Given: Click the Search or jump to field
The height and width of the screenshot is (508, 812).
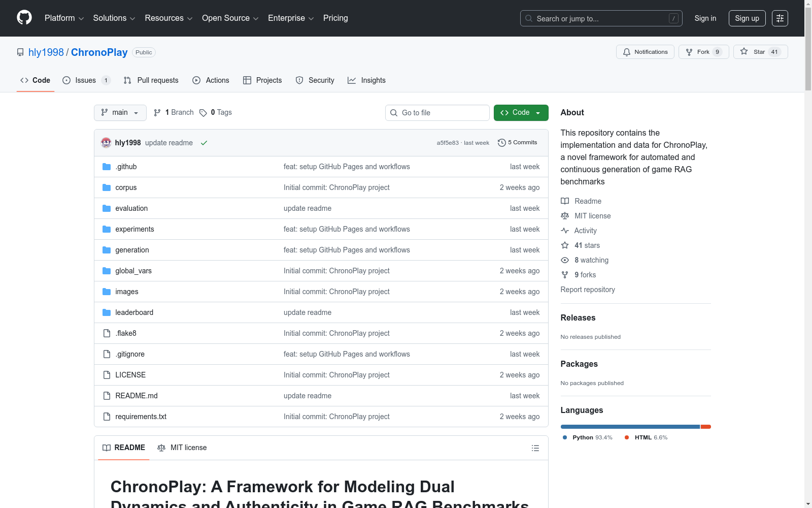Looking at the screenshot, I should click(601, 18).
